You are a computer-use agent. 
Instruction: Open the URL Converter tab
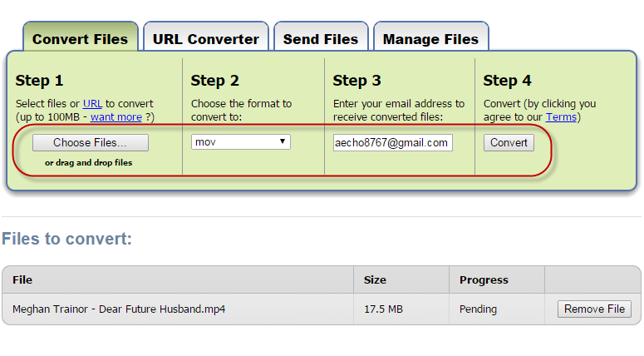coord(205,39)
